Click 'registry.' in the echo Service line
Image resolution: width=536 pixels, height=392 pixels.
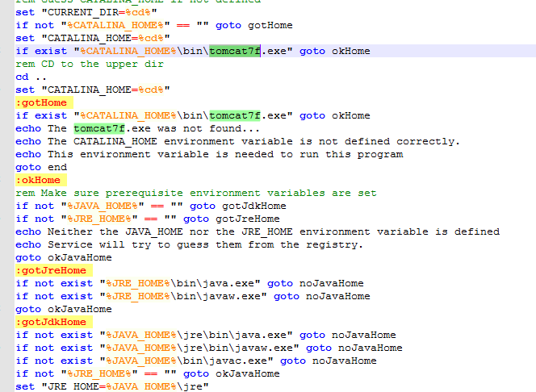coord(334,245)
